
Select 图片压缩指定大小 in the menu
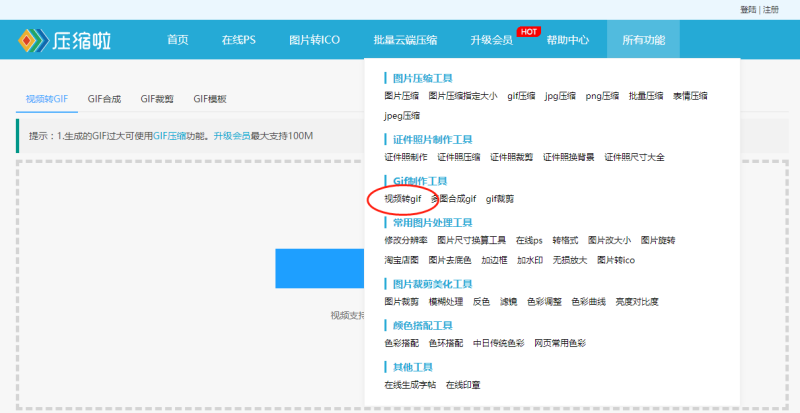[463, 95]
